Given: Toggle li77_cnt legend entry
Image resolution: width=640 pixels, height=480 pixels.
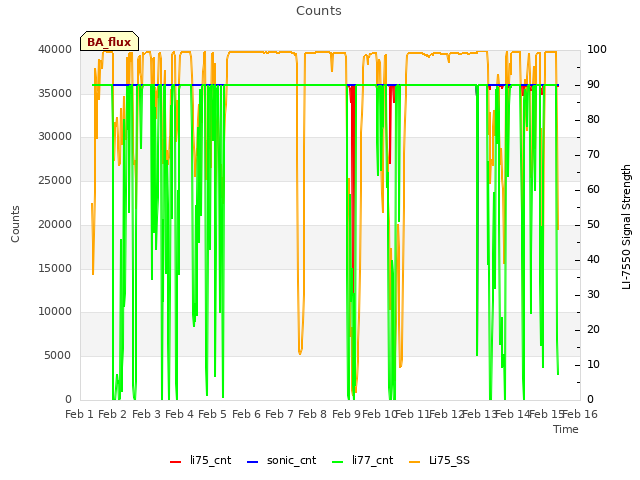Looking at the screenshot, I should coord(363,460).
